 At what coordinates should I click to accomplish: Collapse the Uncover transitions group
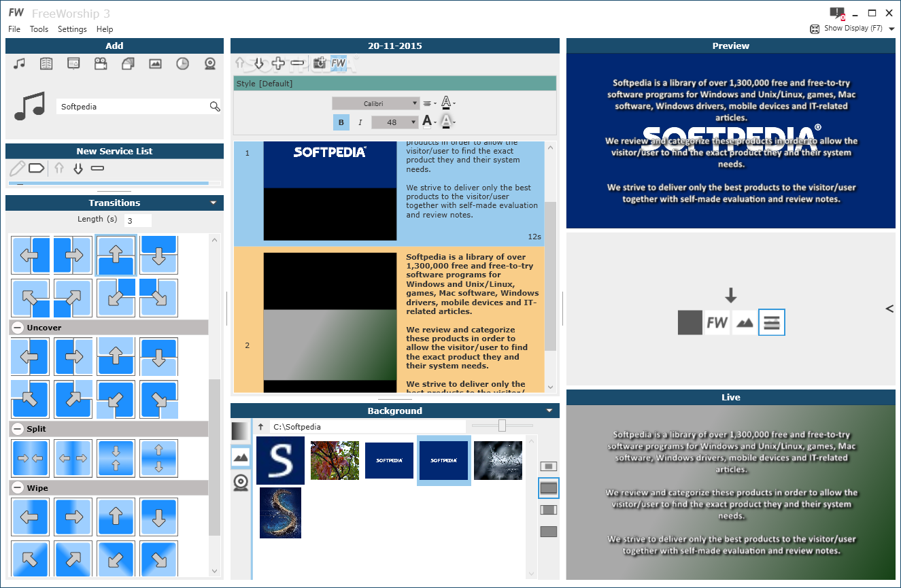18,328
